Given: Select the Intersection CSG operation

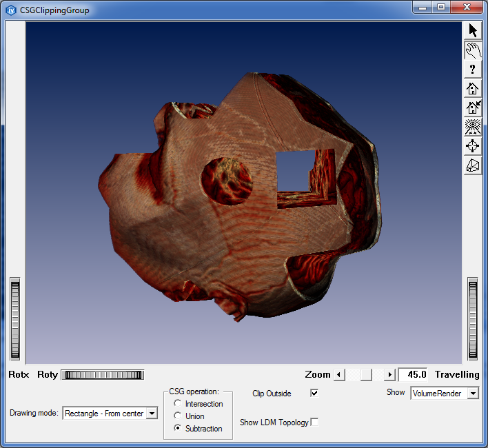Looking at the screenshot, I should (x=178, y=404).
